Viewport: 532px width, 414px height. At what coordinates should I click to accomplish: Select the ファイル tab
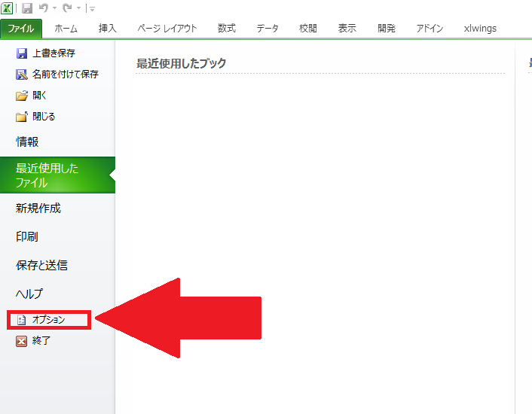[21, 29]
